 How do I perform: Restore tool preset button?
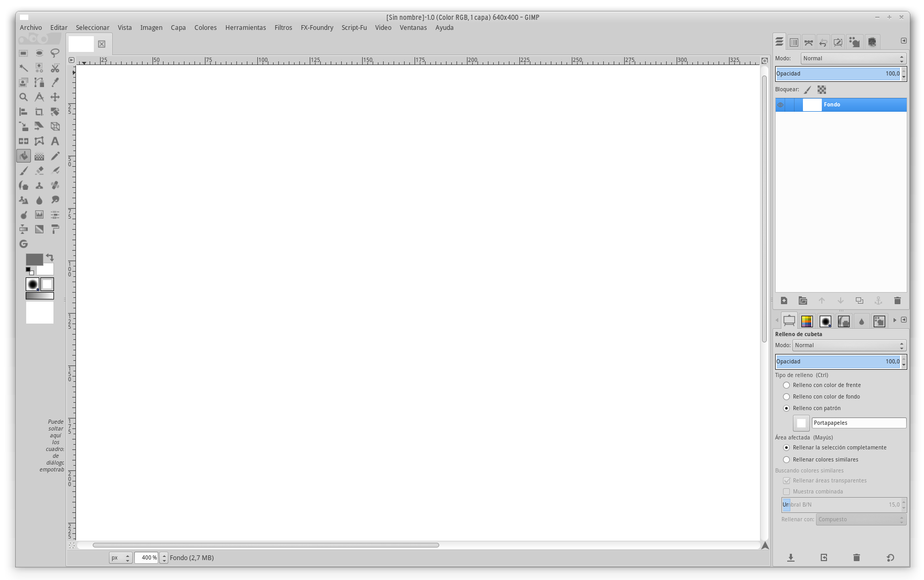coord(824,558)
